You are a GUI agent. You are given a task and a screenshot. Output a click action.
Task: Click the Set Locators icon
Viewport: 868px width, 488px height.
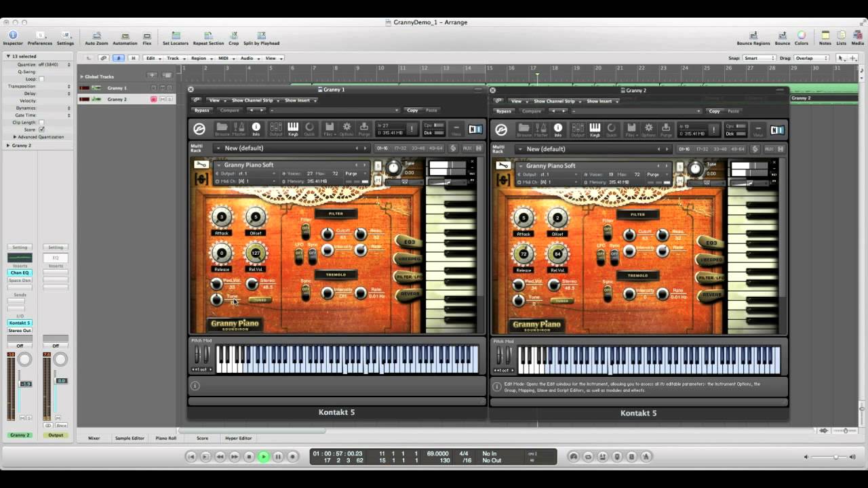pyautogui.click(x=176, y=38)
